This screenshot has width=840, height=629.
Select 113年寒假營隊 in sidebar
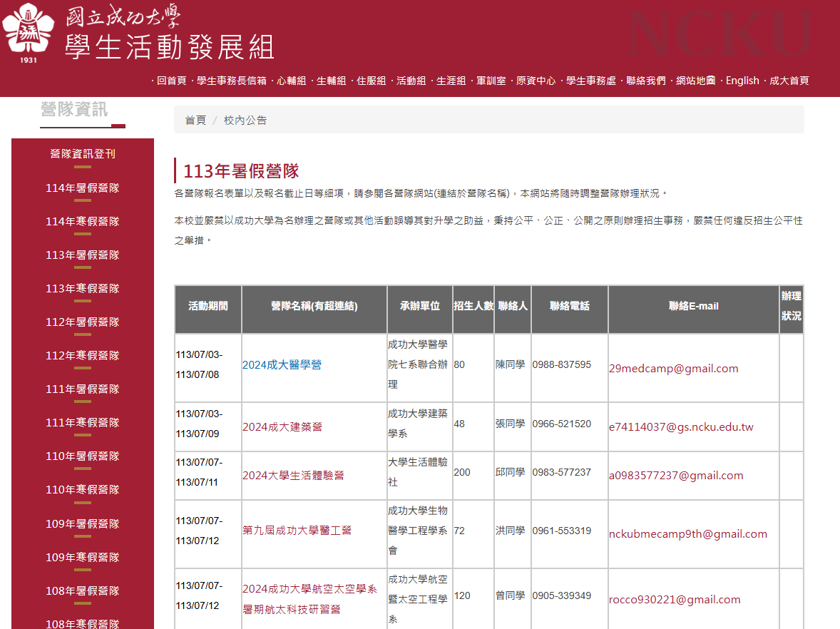(x=83, y=288)
